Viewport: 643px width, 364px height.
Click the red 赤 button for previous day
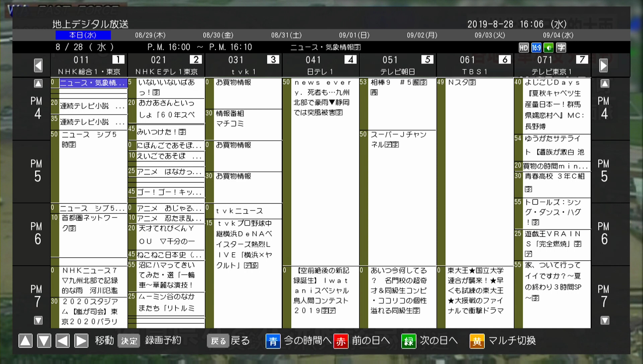coord(341,341)
